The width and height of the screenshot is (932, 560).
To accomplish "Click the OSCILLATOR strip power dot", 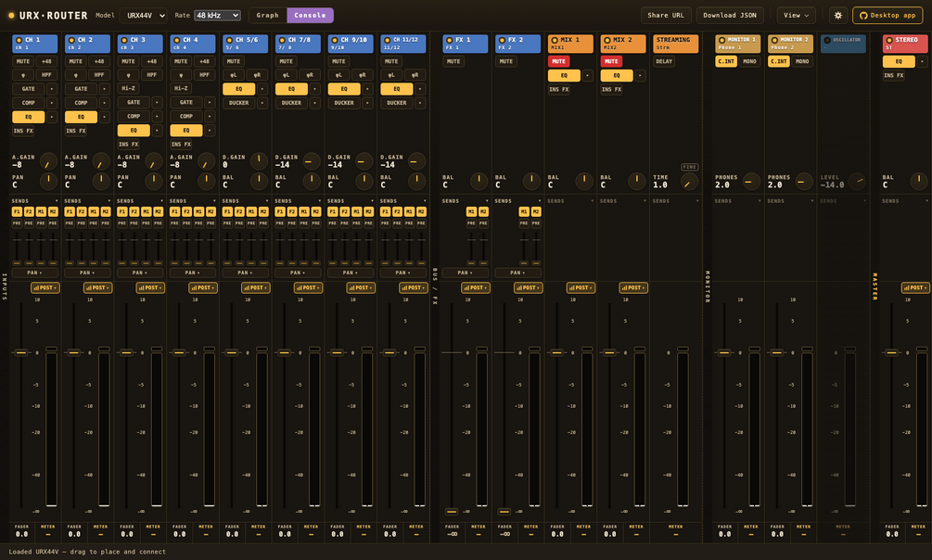I will (x=827, y=40).
